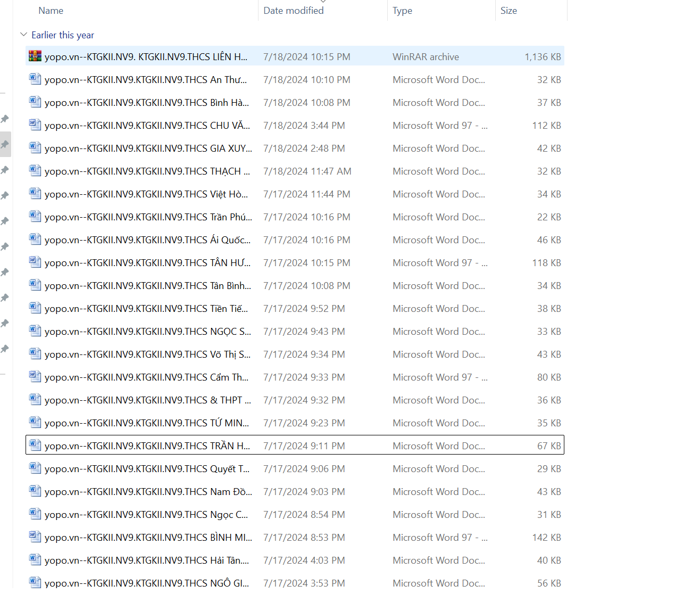Click Word icon of THCS Bình Hà... file

(x=35, y=102)
